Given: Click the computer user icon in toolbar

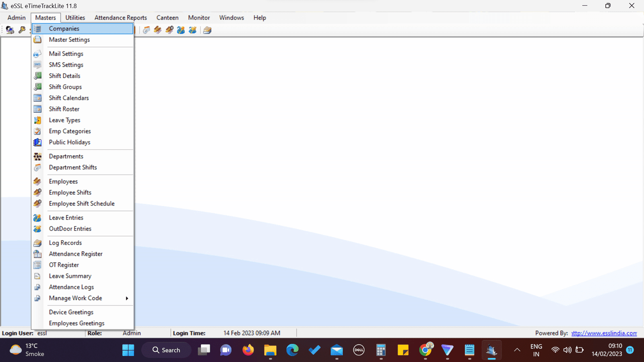Looking at the screenshot, I should tap(10, 30).
